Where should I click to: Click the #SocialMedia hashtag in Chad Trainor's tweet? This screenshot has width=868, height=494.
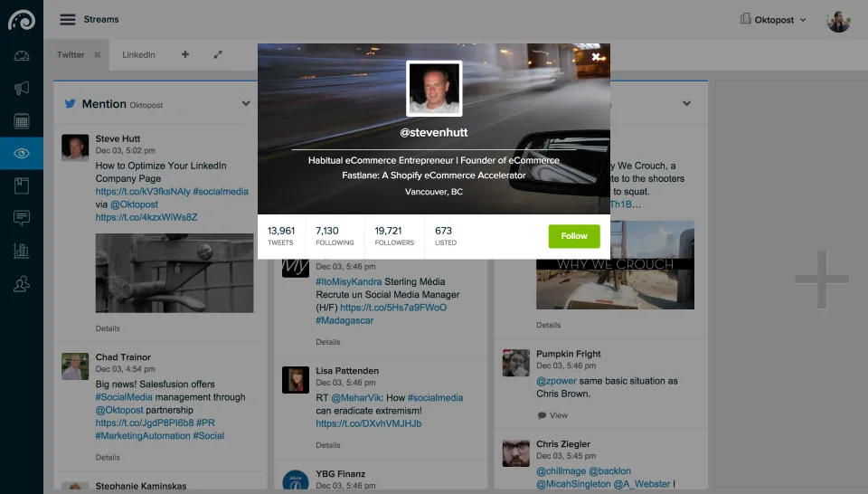point(124,397)
